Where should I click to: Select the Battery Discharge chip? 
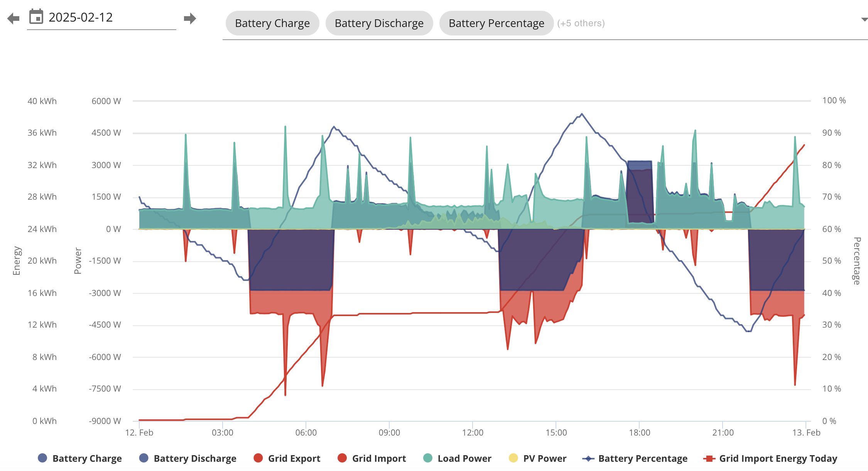pos(379,23)
